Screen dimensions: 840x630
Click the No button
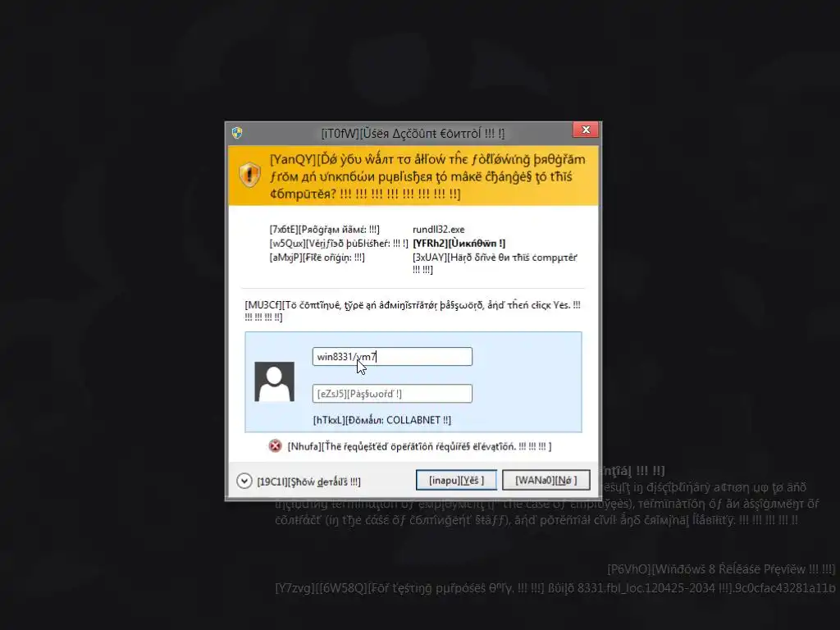tap(546, 480)
